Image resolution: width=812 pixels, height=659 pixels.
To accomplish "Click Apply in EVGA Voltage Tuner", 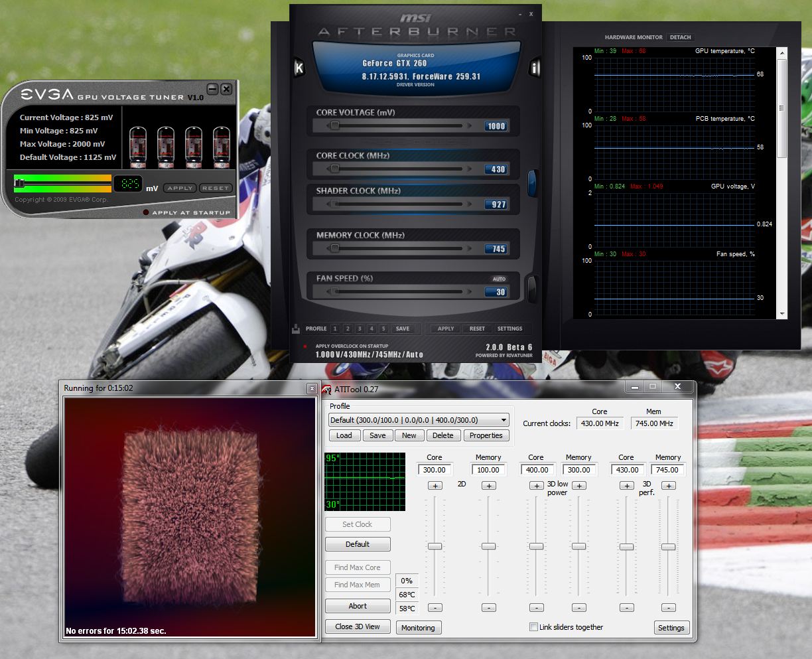I will click(x=180, y=188).
